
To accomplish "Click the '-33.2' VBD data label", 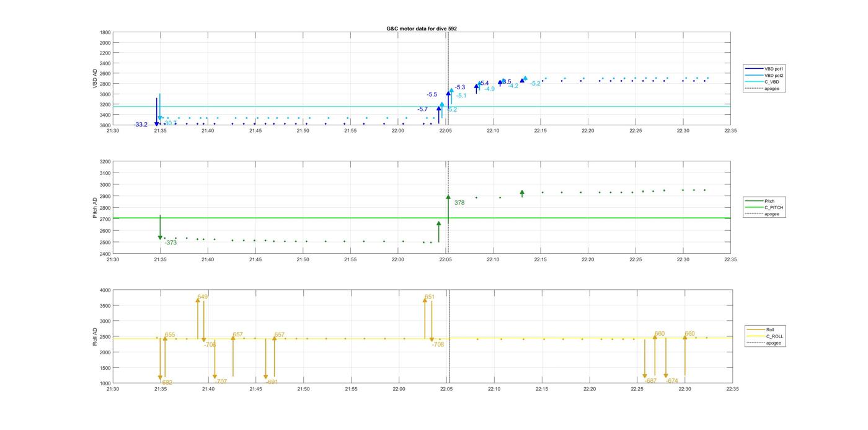I will pyautogui.click(x=141, y=125).
